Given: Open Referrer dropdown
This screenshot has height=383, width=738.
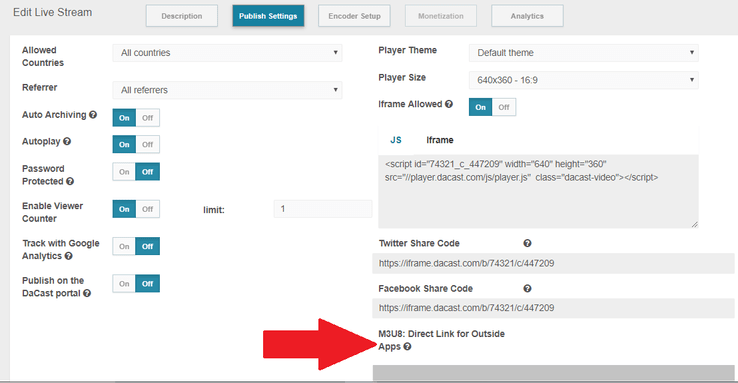Looking at the screenshot, I should [227, 90].
